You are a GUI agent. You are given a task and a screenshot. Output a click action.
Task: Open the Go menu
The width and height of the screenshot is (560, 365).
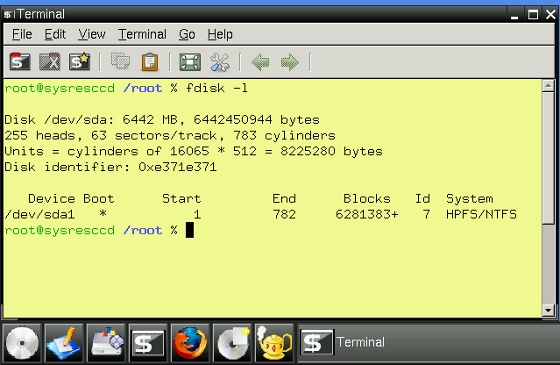(x=187, y=34)
